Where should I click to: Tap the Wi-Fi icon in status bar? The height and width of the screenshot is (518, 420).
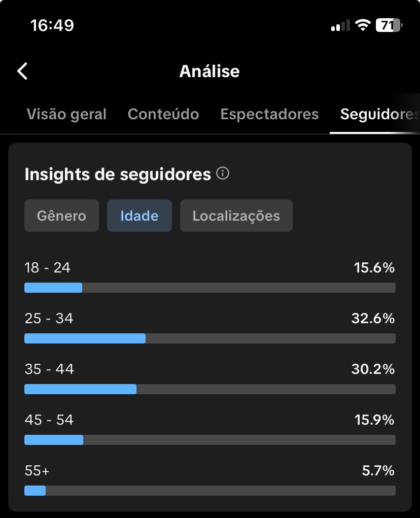click(x=362, y=25)
